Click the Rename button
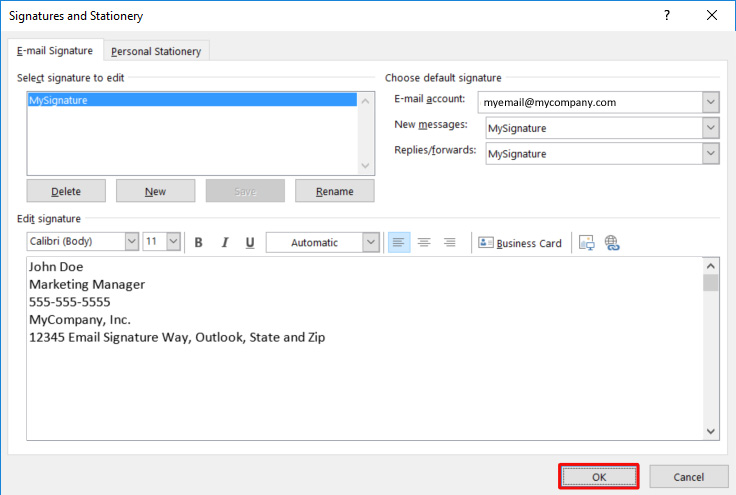The image size is (736, 495). pos(335,191)
